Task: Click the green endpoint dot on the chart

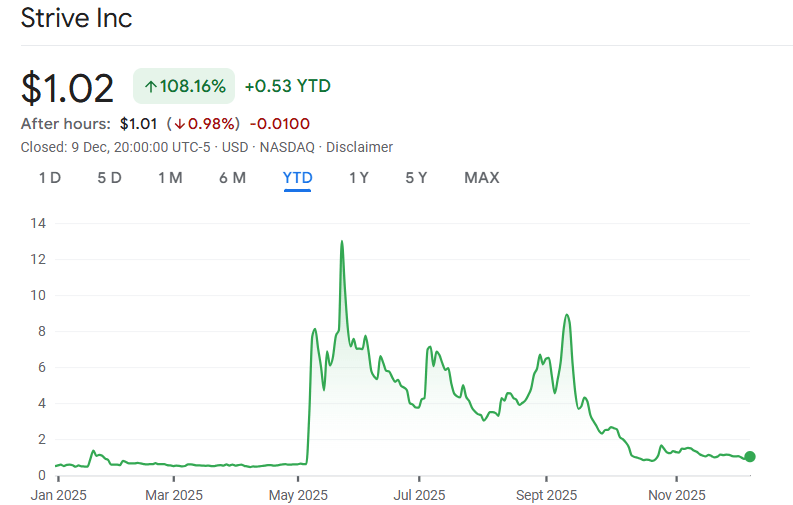Action: click(750, 456)
